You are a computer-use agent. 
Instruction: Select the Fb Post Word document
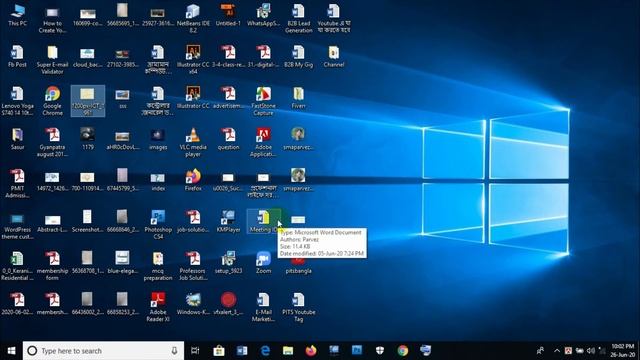point(18,56)
